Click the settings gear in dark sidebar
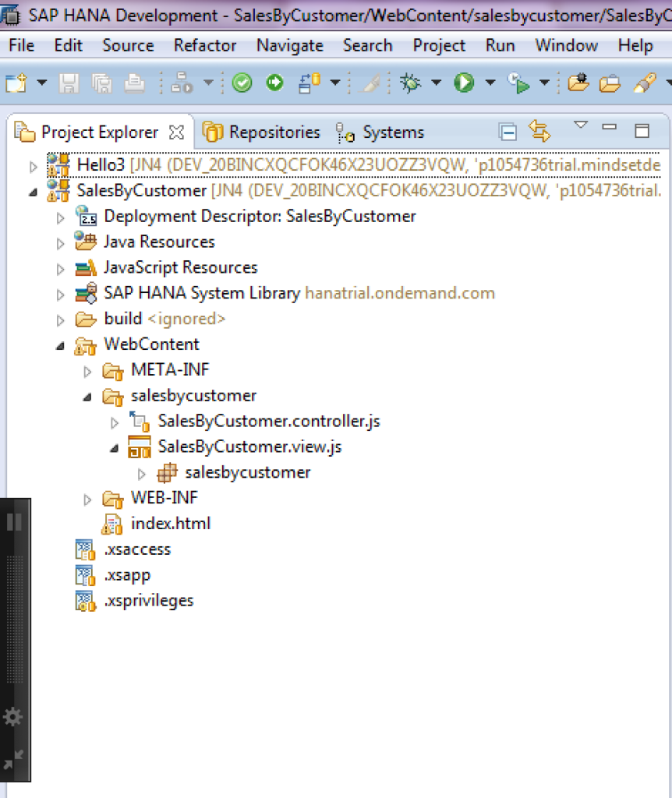 (12, 717)
